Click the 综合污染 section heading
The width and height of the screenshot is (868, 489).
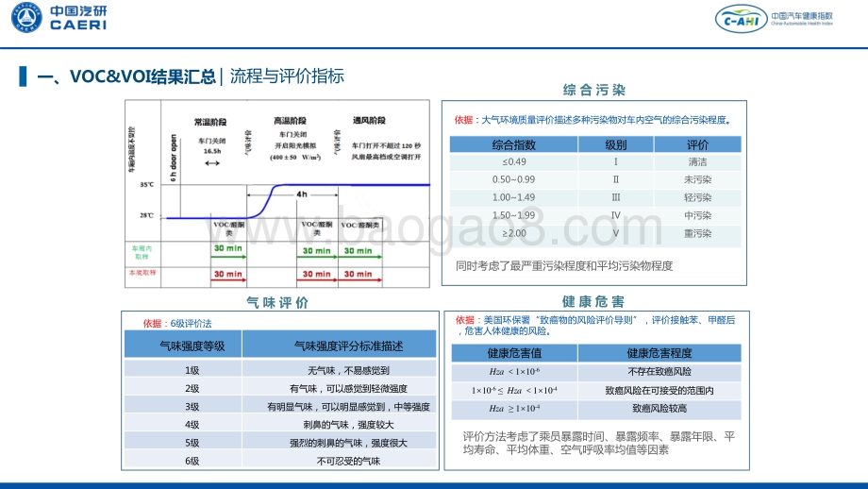(x=594, y=90)
